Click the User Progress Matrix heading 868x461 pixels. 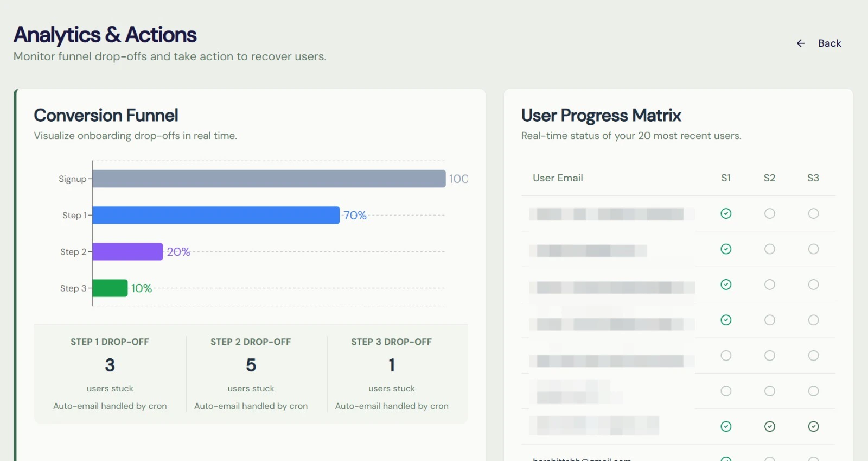(601, 115)
